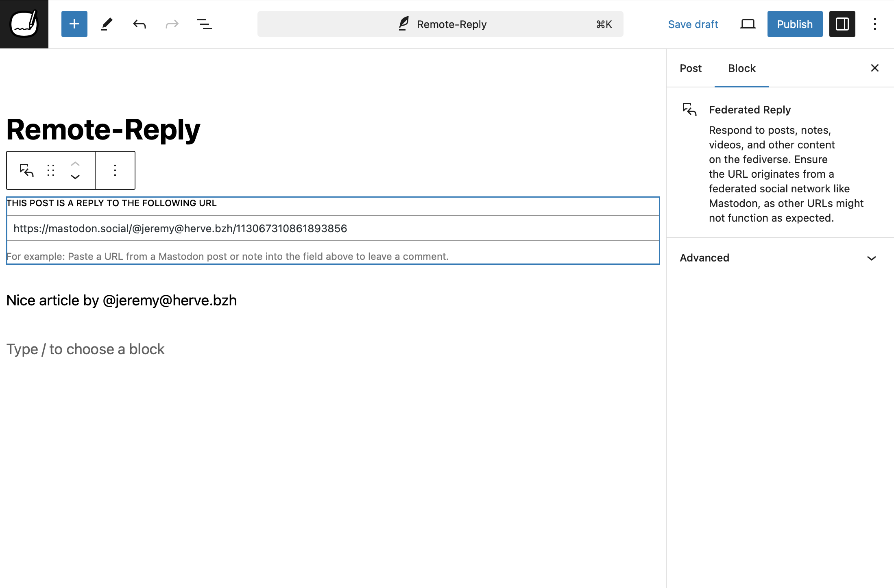This screenshot has height=588, width=894.
Task: Click the Federated Reply icon in sidebar
Action: point(689,109)
